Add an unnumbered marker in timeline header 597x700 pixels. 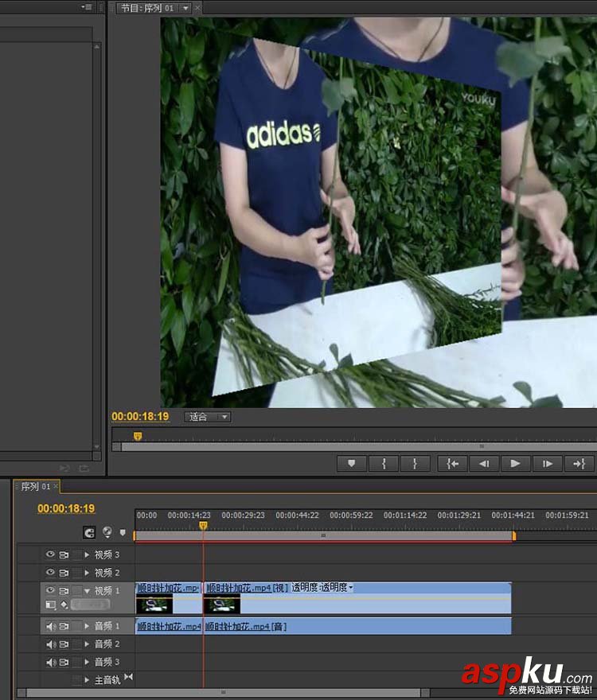click(123, 533)
